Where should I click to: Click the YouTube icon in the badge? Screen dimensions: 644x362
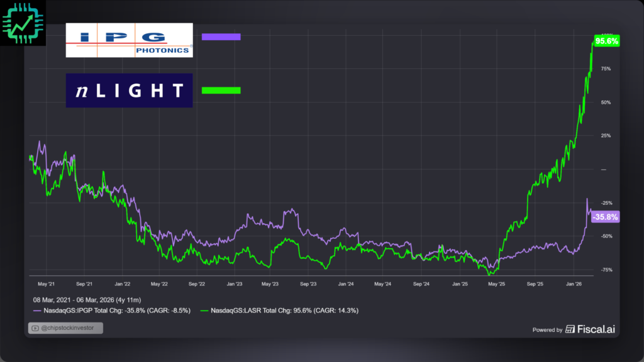click(35, 328)
